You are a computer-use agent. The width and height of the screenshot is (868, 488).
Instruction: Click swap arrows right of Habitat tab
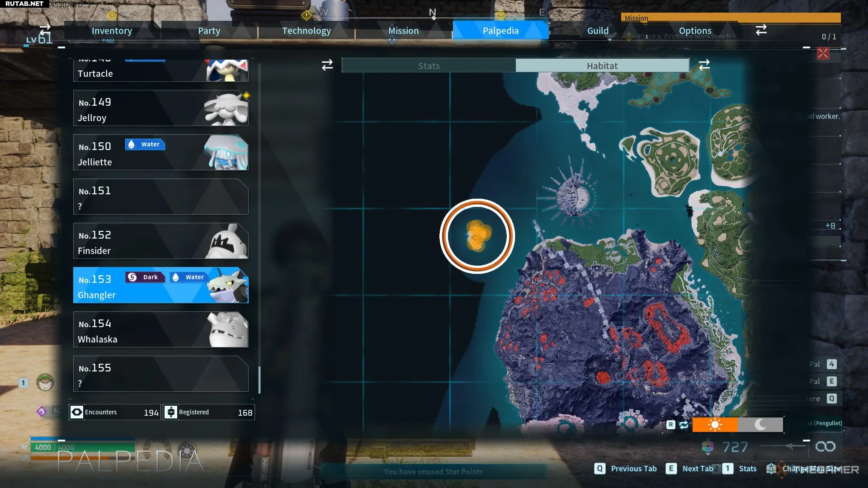pos(704,65)
